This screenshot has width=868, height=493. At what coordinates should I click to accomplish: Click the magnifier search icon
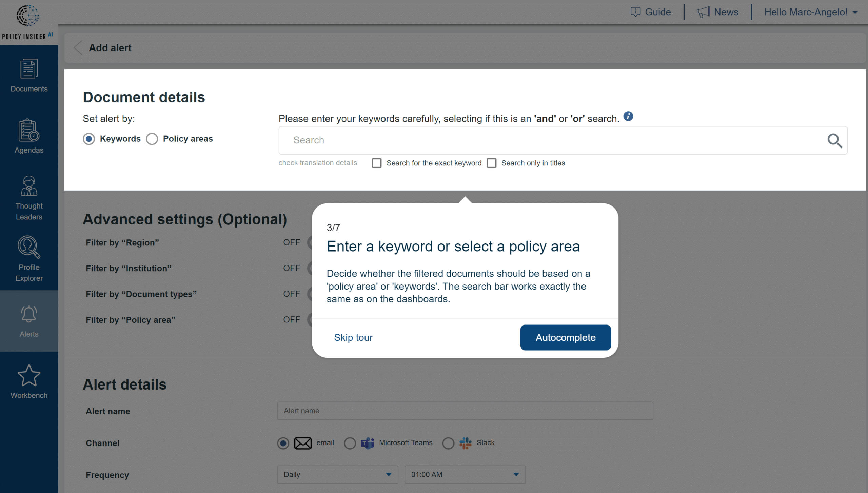tap(834, 141)
